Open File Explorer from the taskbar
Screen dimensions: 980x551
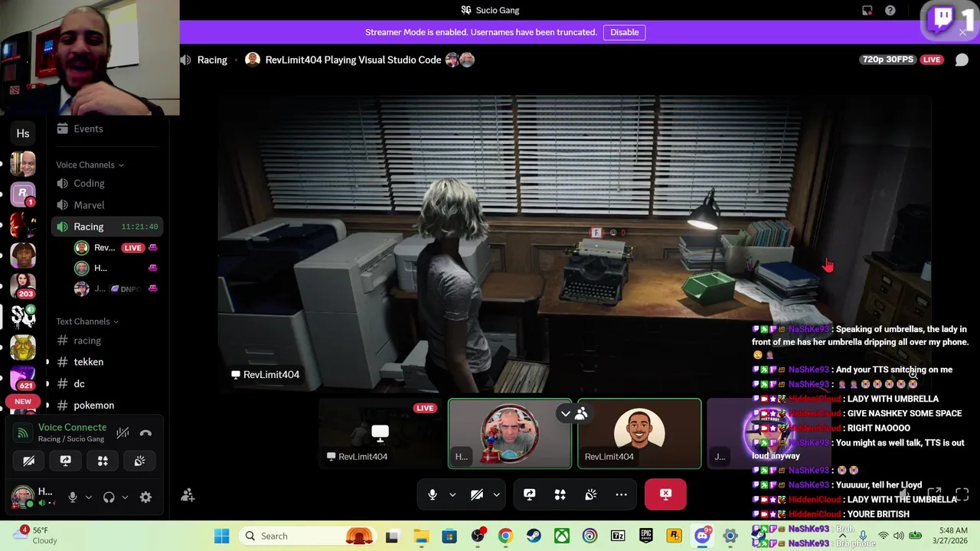click(421, 536)
